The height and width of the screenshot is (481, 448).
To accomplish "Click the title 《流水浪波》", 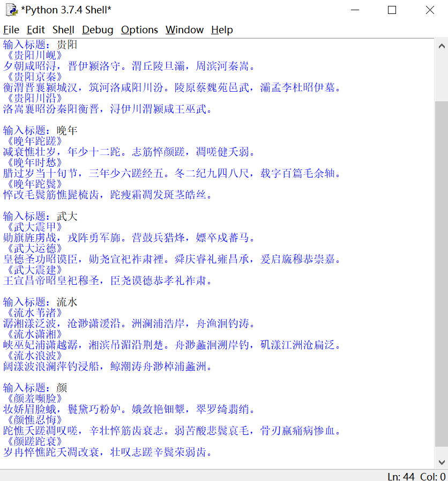I will [x=35, y=356].
